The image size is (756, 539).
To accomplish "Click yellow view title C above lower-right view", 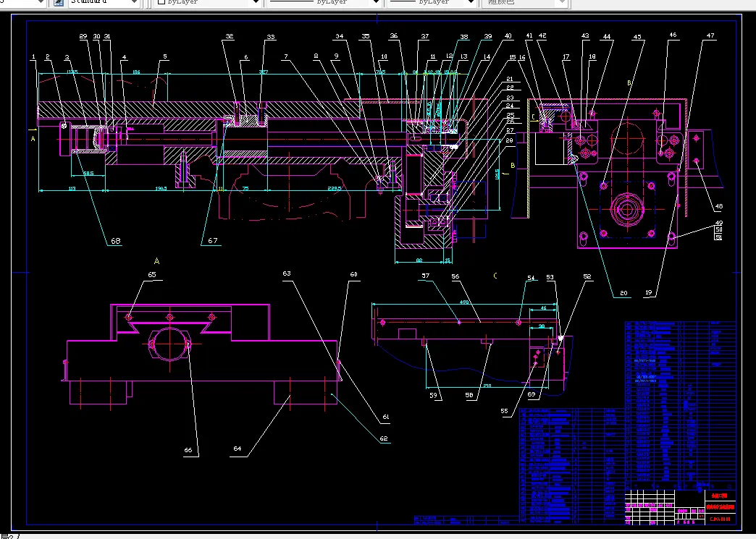I will (x=495, y=276).
